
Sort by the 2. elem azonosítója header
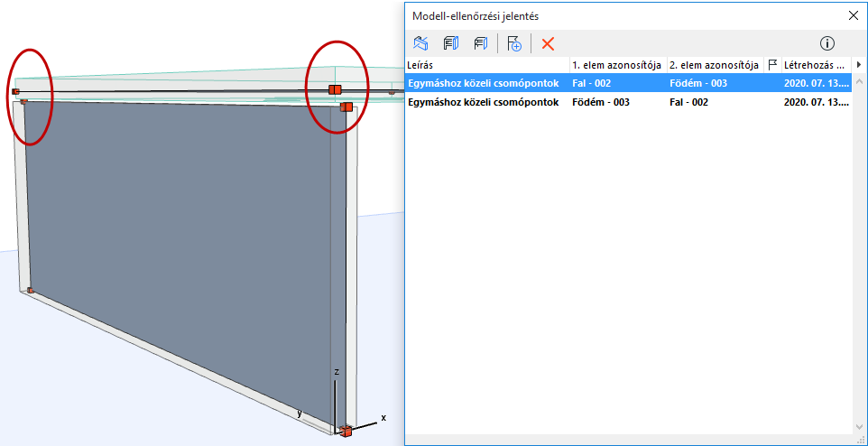point(716,65)
